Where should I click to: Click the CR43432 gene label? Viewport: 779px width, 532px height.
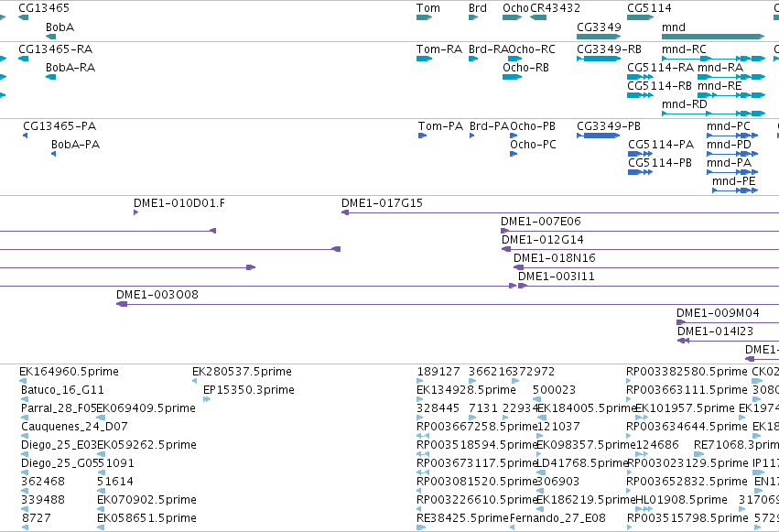(555, 8)
